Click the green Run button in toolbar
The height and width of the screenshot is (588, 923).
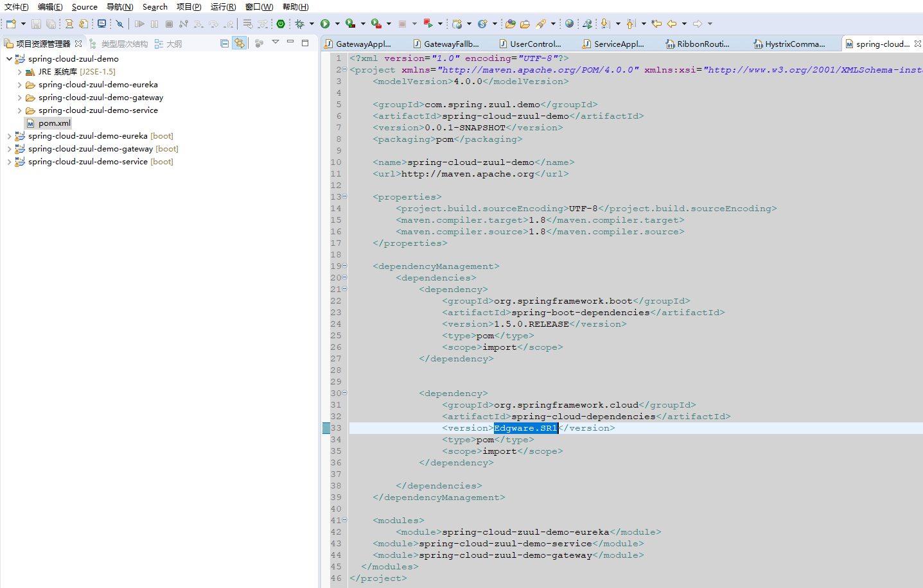325,24
